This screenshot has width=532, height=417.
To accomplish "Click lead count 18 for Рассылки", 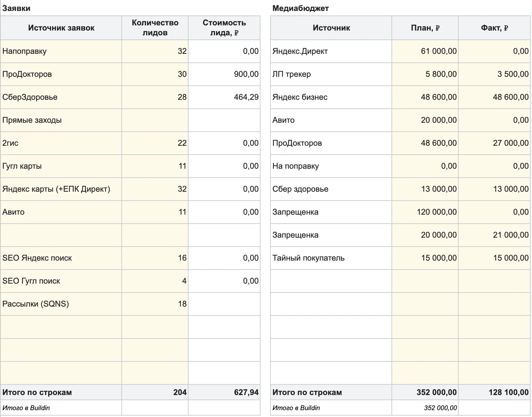I will coord(155,304).
